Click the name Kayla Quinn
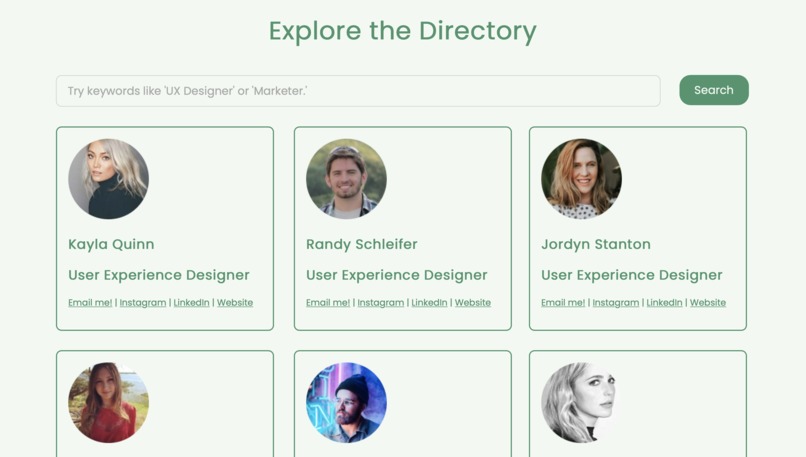806x457 pixels. pyautogui.click(x=111, y=245)
